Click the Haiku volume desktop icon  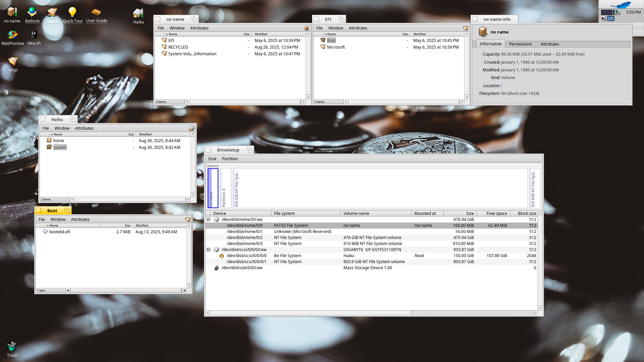tap(138, 13)
